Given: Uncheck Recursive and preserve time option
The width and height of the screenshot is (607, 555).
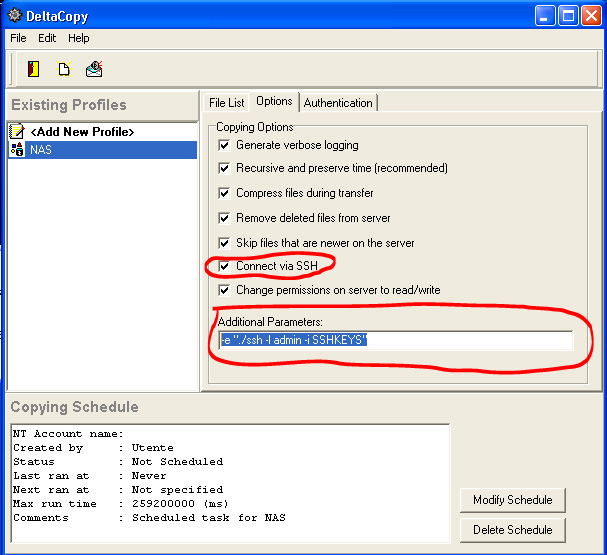Looking at the screenshot, I should (224, 168).
